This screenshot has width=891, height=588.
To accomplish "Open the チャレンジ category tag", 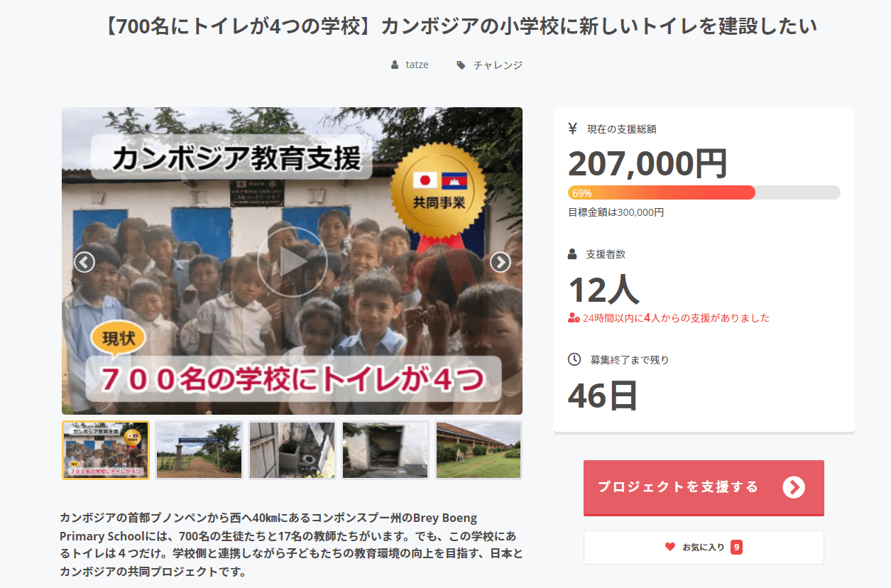I will click(x=498, y=65).
